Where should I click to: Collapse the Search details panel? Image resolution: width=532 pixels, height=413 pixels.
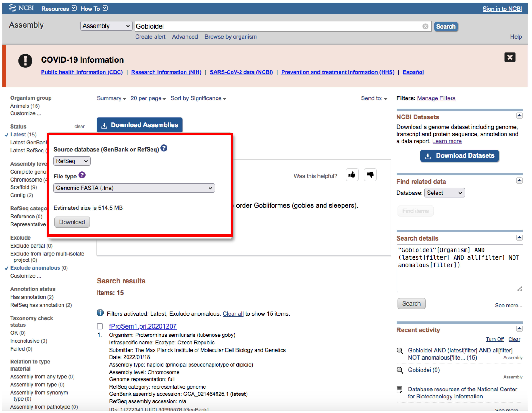click(519, 237)
